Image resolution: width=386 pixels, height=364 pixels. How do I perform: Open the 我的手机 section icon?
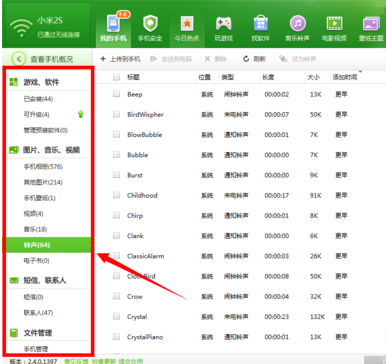tap(113, 24)
